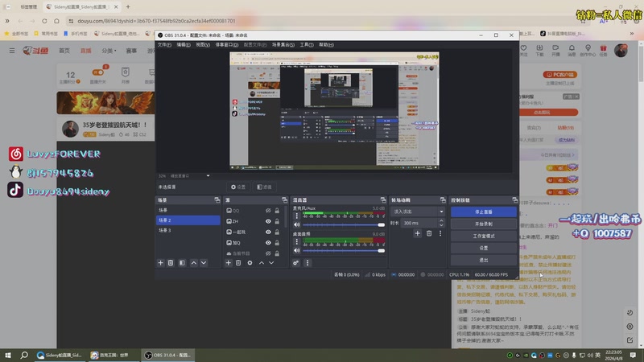Click browser address bar with douyu.com URL
The height and width of the screenshot is (362, 644).
[156, 21]
